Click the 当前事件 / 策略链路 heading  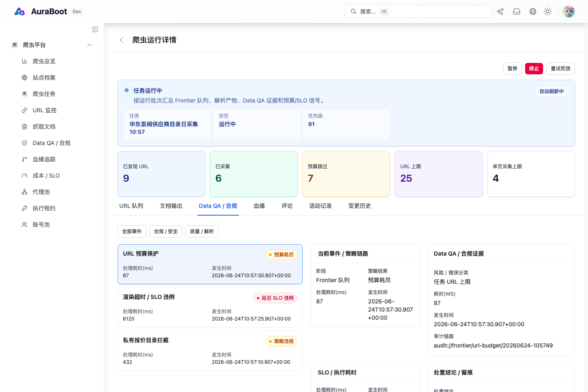(x=343, y=254)
